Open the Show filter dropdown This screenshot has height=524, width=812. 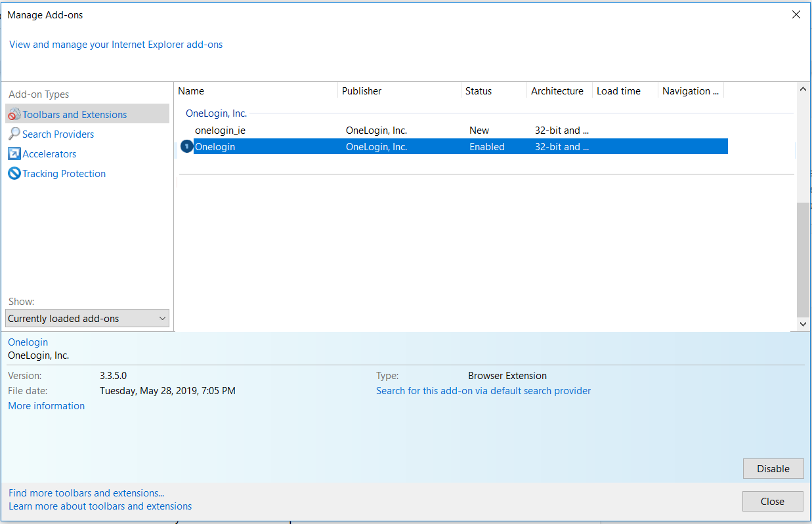tap(87, 318)
